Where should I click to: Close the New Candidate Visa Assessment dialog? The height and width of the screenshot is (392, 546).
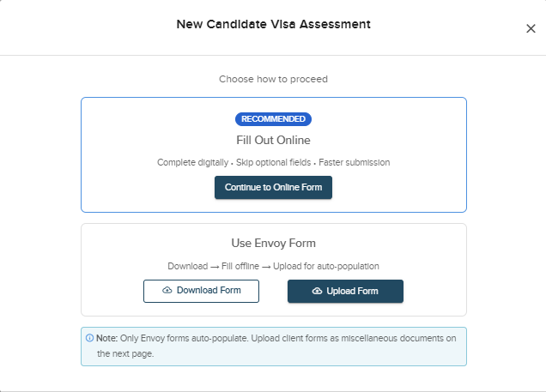[531, 28]
